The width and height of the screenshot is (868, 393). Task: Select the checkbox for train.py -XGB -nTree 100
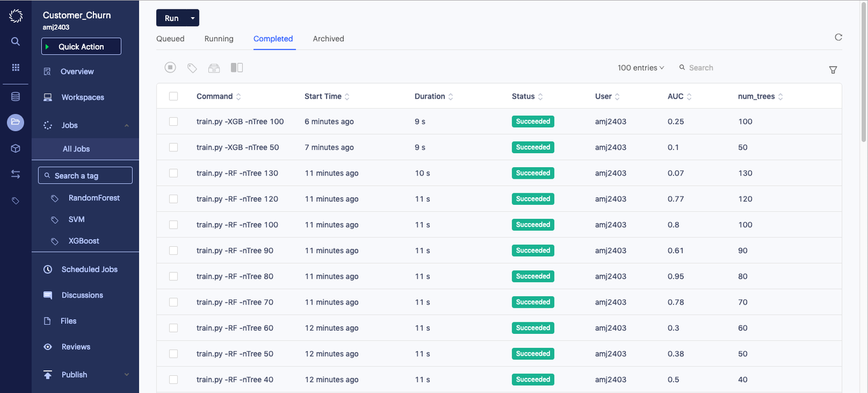click(173, 121)
